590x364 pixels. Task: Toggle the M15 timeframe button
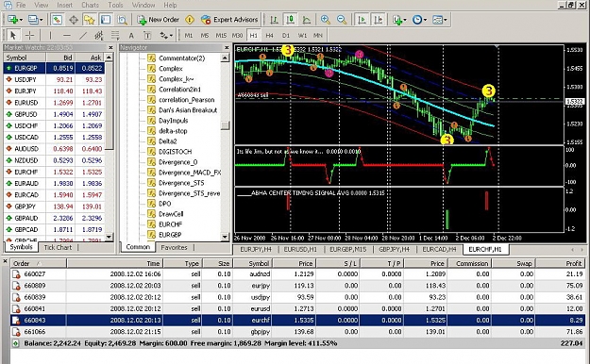pyautogui.click(x=221, y=35)
